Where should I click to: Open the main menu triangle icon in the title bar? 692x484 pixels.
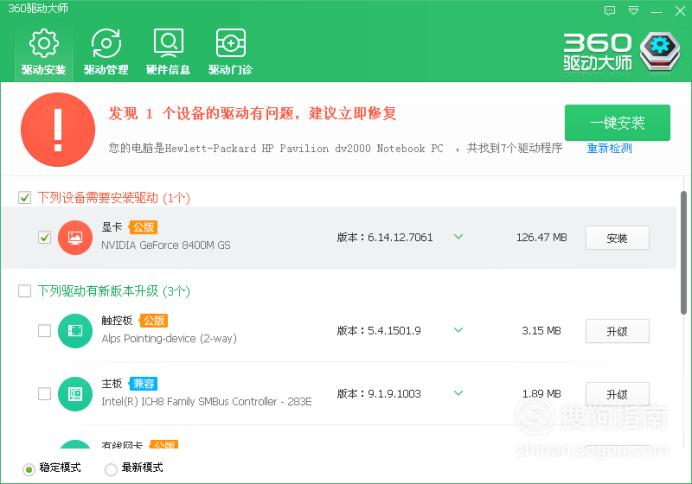tap(633, 11)
